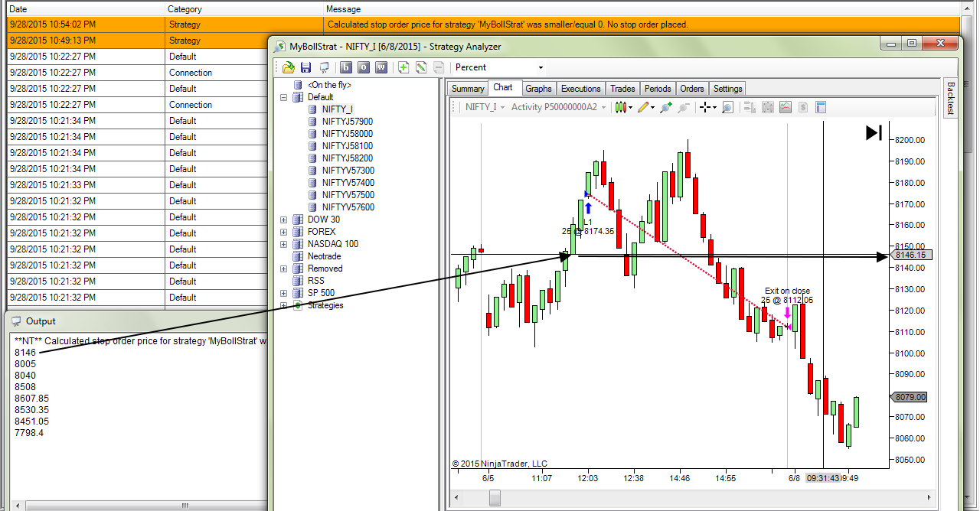Add a new instrument list with the green plus icon
The width and height of the screenshot is (980, 511).
coord(403,67)
